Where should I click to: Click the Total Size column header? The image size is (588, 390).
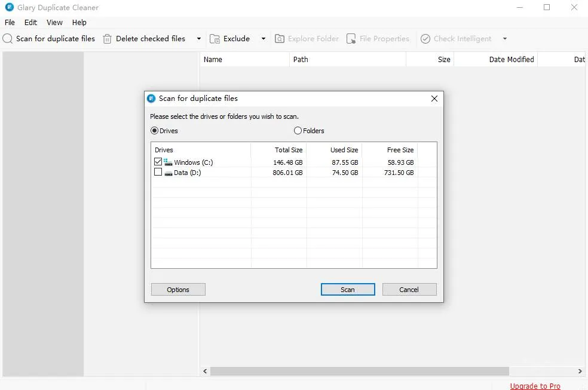[x=278, y=150]
